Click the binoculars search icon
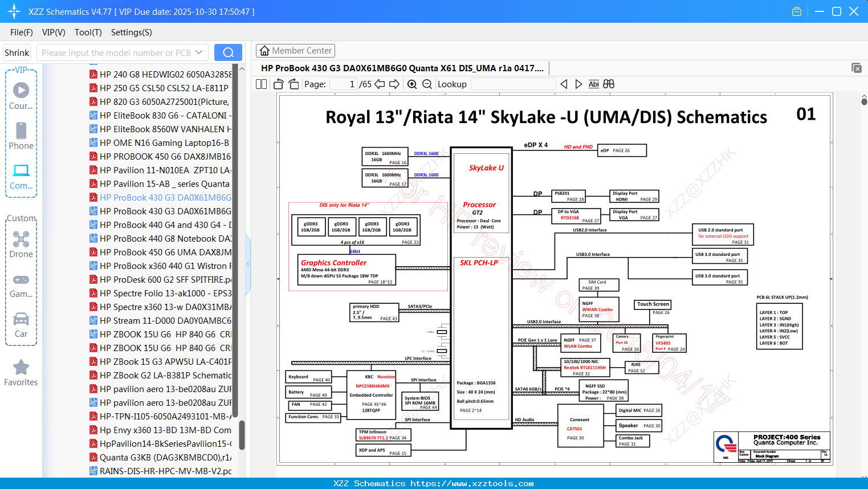This screenshot has height=489, width=868. pyautogui.click(x=609, y=84)
